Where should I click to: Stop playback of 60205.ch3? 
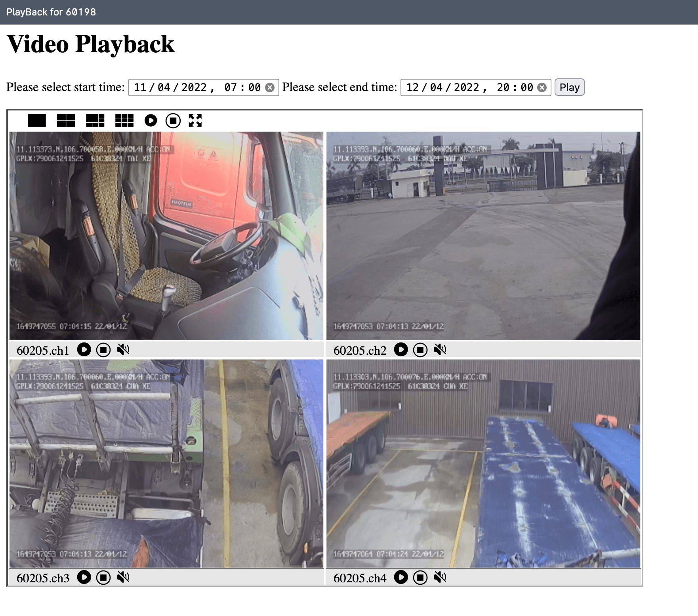[x=103, y=577]
